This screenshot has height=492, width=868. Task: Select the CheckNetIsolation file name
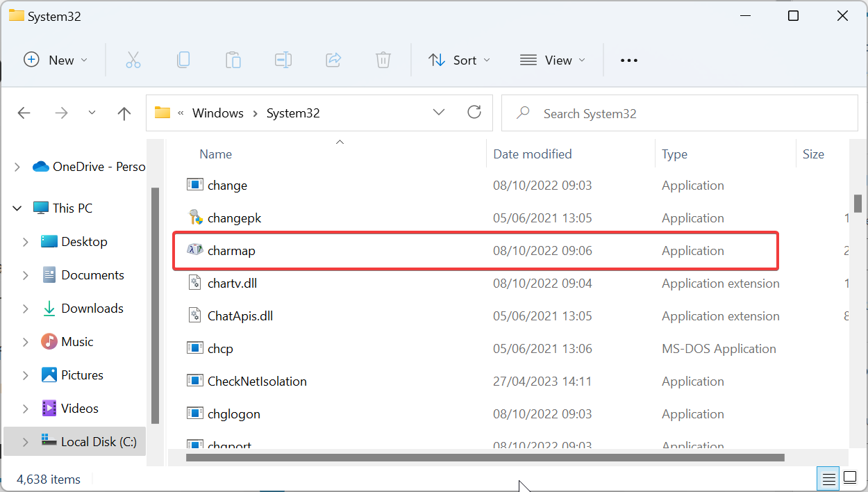point(257,382)
